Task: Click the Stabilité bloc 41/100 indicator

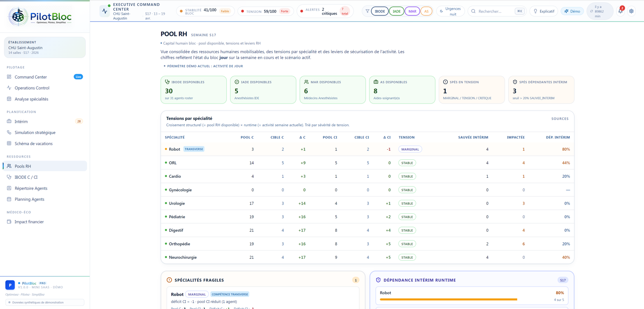Action: click(x=205, y=11)
